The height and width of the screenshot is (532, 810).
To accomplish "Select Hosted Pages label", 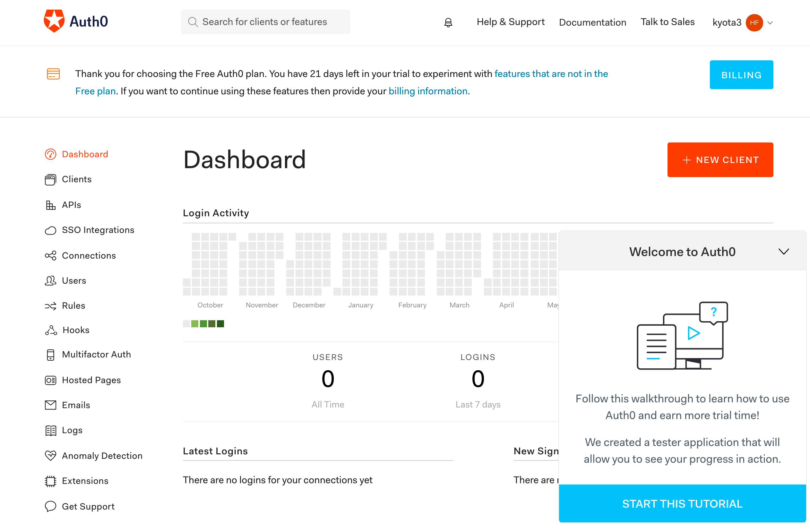I will point(91,380).
